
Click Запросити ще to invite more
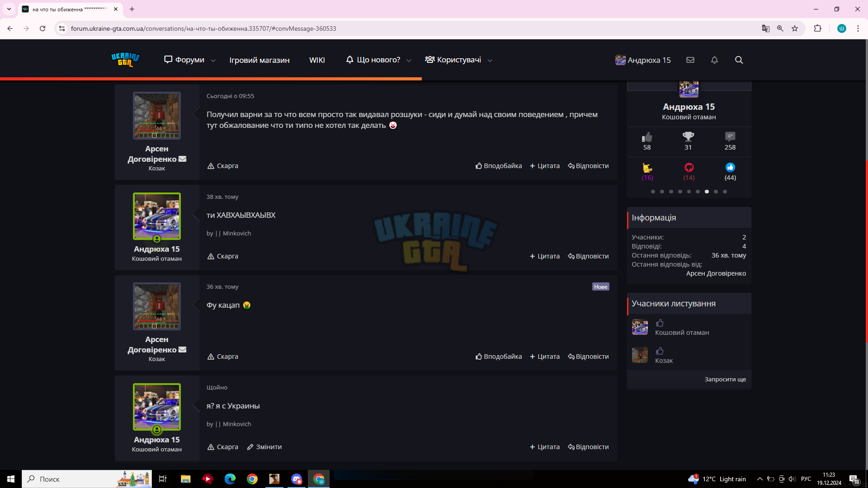click(x=725, y=379)
